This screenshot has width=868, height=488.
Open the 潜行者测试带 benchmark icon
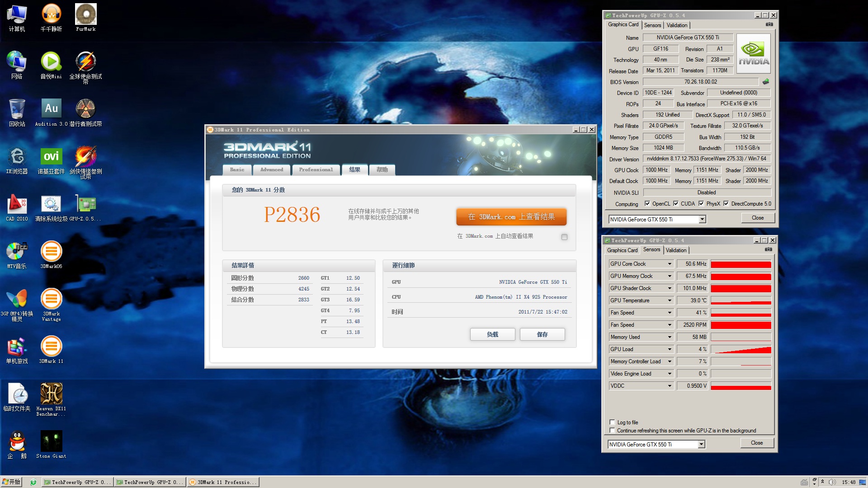point(85,113)
